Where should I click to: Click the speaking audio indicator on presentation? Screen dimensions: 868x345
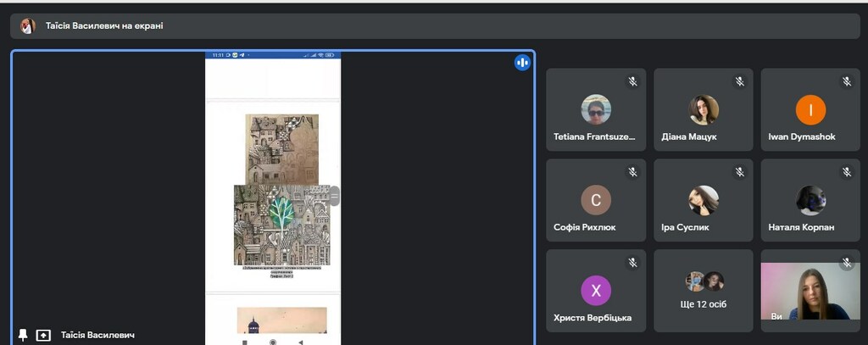522,63
